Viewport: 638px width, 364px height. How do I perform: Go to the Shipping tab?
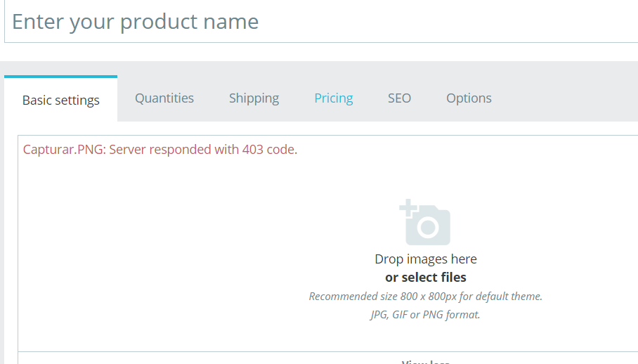pyautogui.click(x=254, y=98)
